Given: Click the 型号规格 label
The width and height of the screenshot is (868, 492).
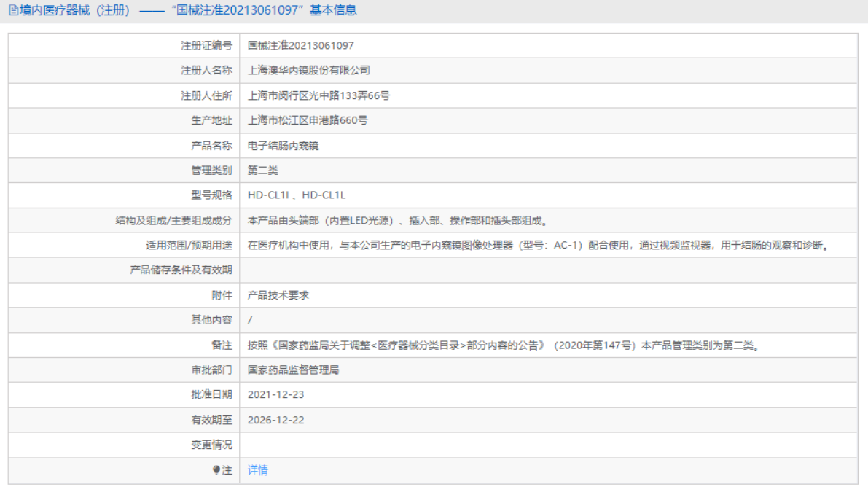Looking at the screenshot, I should [x=211, y=195].
